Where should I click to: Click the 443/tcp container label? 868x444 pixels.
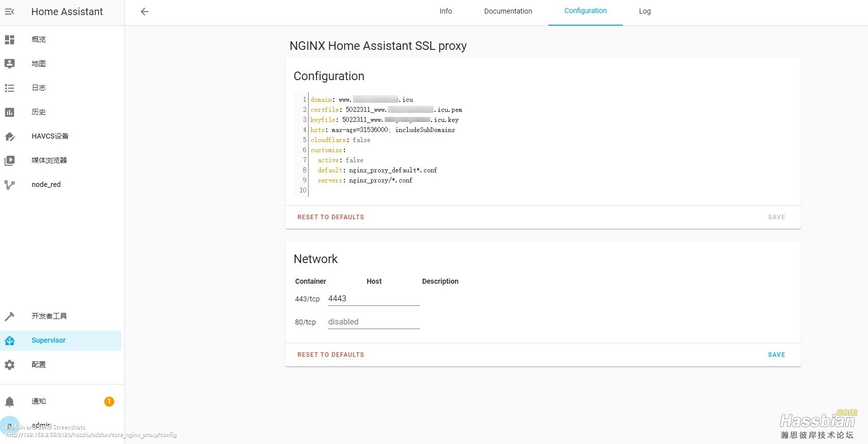click(x=307, y=299)
